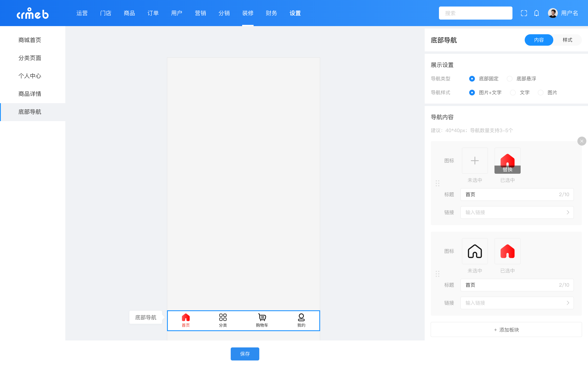The height and width of the screenshot is (367, 588).
Task: Open the notification bell
Action: pos(537,13)
